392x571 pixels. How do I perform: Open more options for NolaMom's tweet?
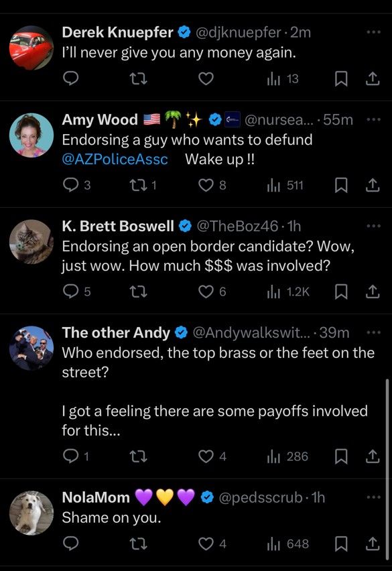tap(373, 497)
